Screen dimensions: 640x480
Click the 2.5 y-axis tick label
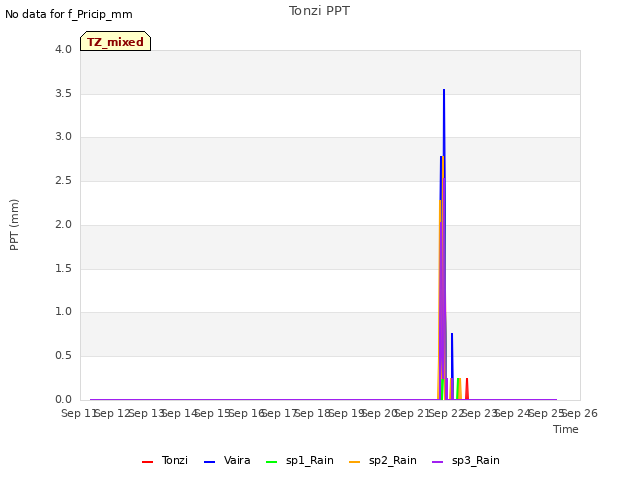pyautogui.click(x=63, y=181)
